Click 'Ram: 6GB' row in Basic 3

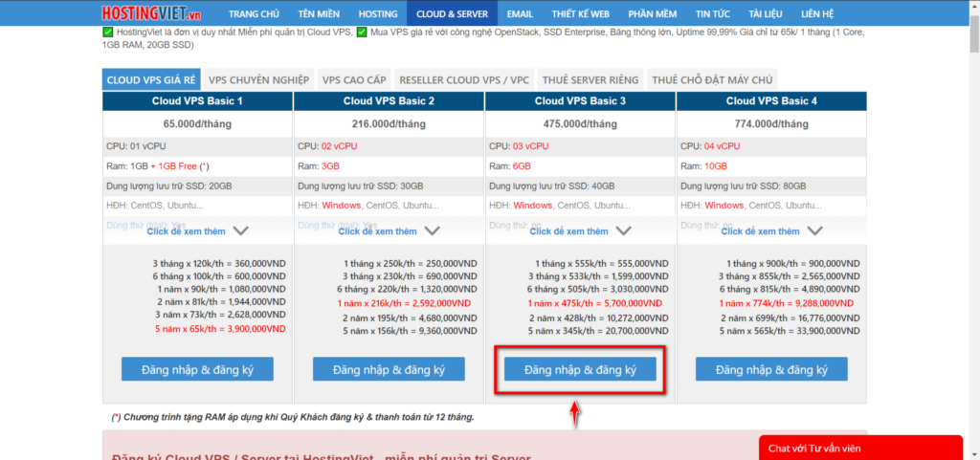580,166
